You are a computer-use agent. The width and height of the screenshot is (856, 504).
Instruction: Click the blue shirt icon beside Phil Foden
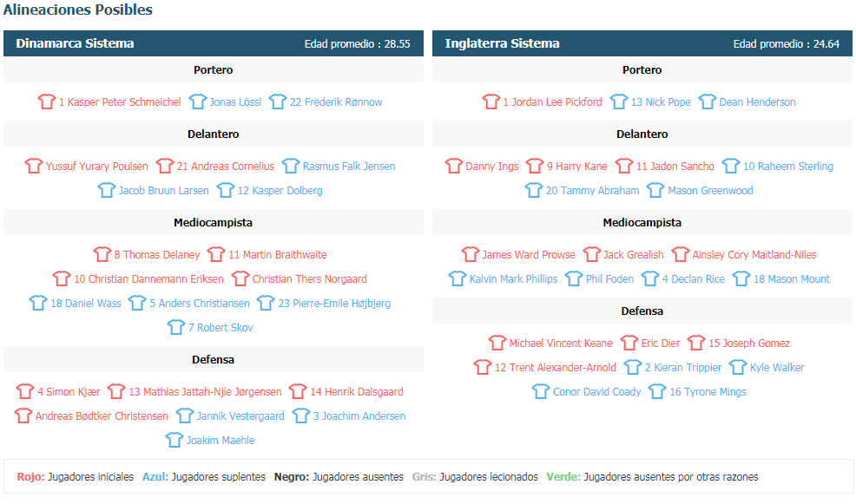[x=574, y=278]
